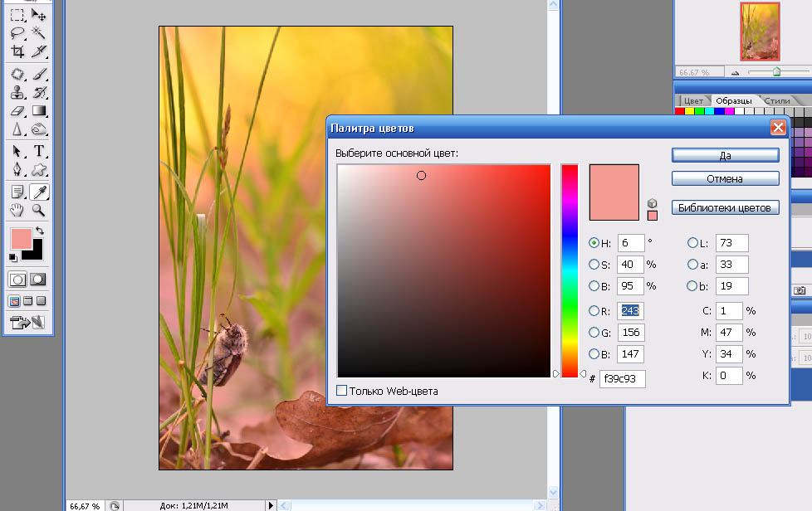Select the Zoom magnifier tool
Image resolution: width=812 pixels, height=511 pixels.
tap(39, 211)
